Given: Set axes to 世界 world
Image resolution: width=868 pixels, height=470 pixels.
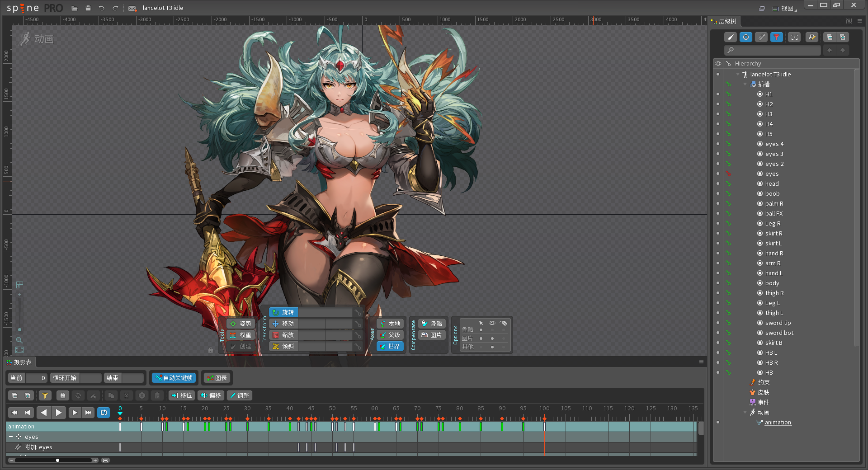Looking at the screenshot, I should click(x=390, y=346).
